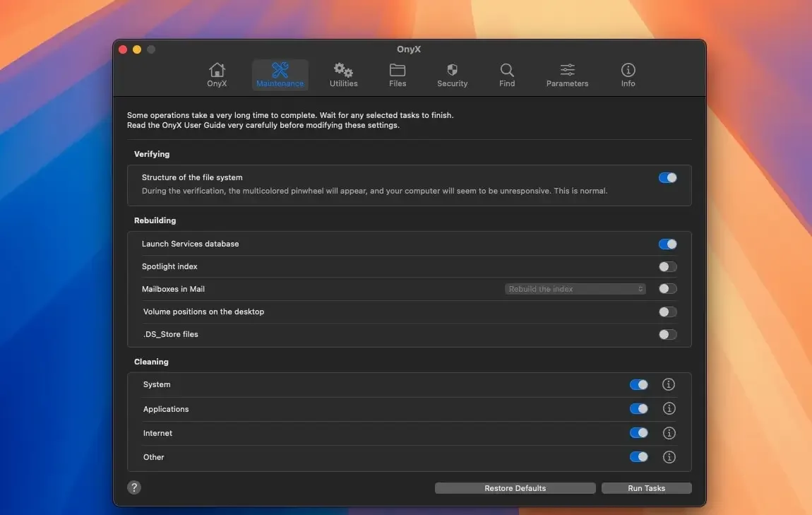Open the help question mark button
812x515 pixels.
(134, 487)
